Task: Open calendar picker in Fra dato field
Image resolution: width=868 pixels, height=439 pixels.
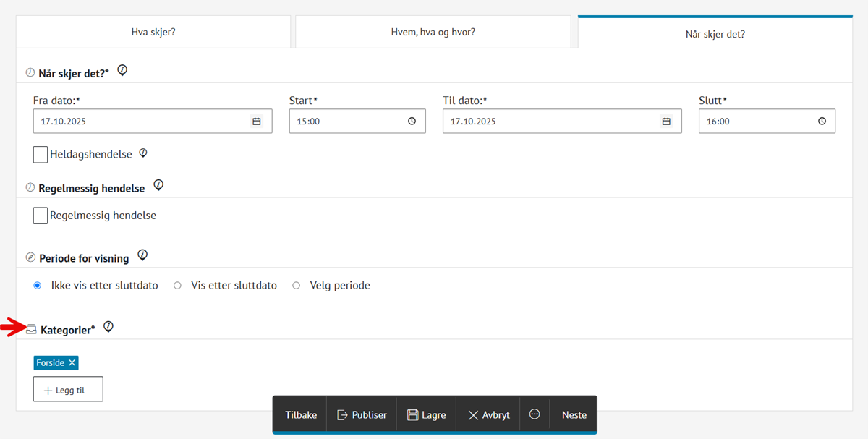Action: 256,122
